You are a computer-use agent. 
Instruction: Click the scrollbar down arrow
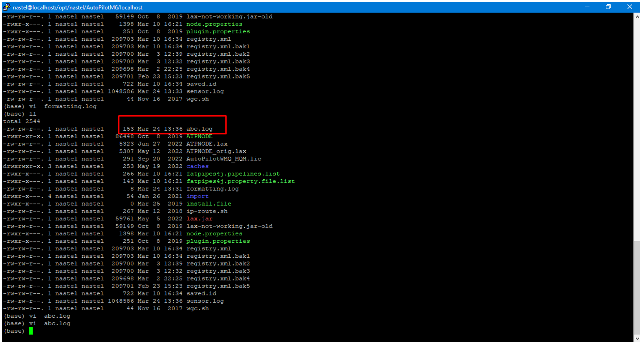[x=637, y=338]
